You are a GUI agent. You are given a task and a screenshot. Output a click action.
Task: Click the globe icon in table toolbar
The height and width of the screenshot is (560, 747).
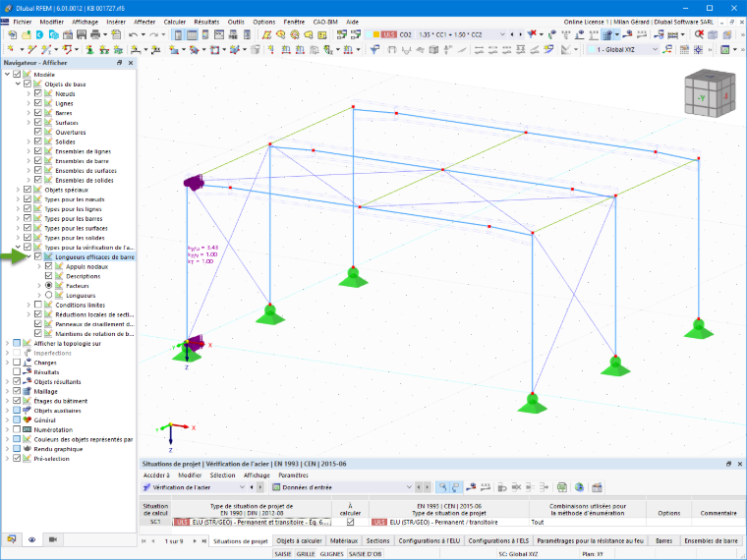[579, 487]
